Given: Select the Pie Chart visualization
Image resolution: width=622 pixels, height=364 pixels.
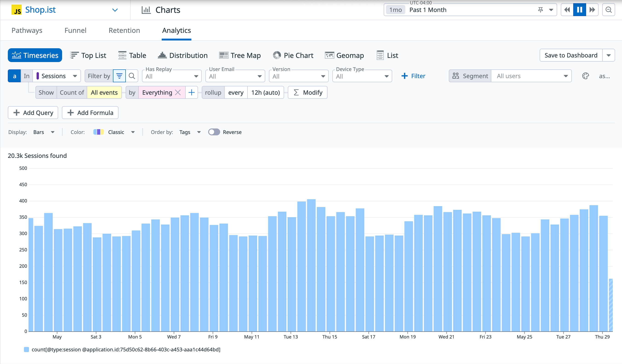Looking at the screenshot, I should (x=293, y=55).
